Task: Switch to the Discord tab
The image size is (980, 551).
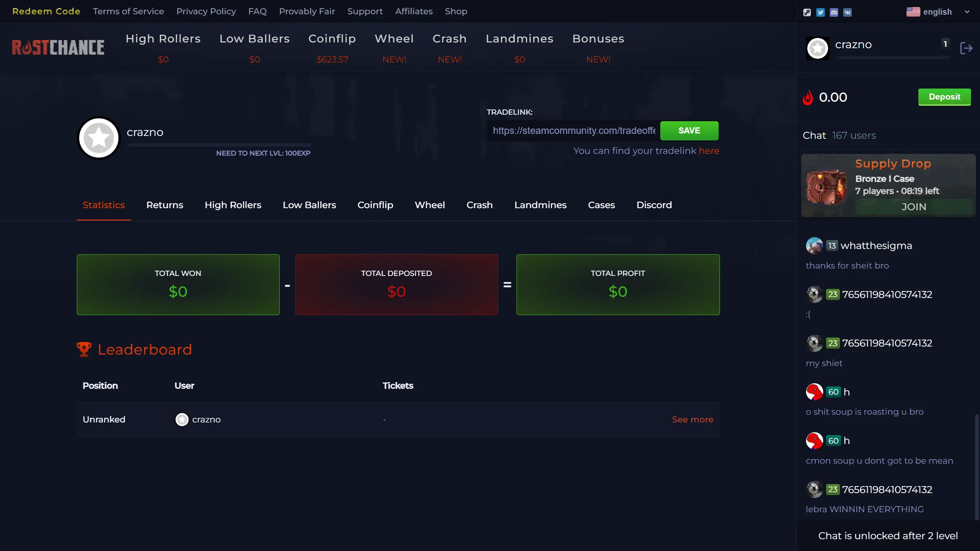Action: coord(654,205)
